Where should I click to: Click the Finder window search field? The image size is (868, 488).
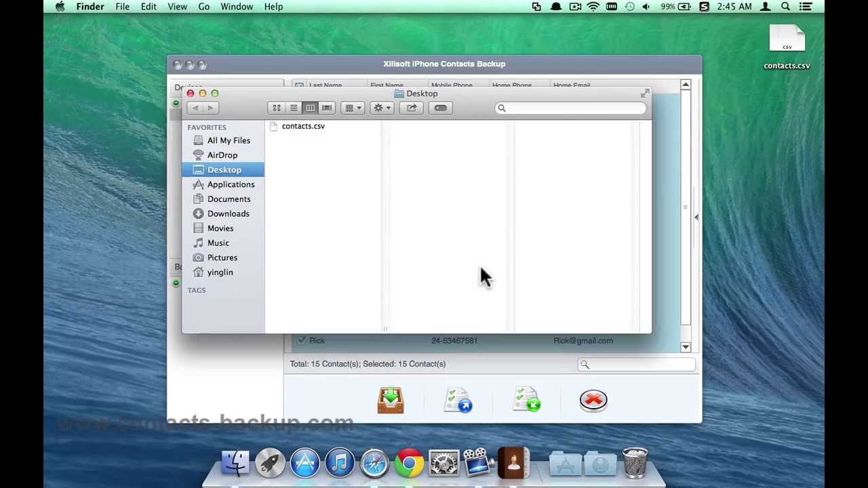tap(573, 108)
